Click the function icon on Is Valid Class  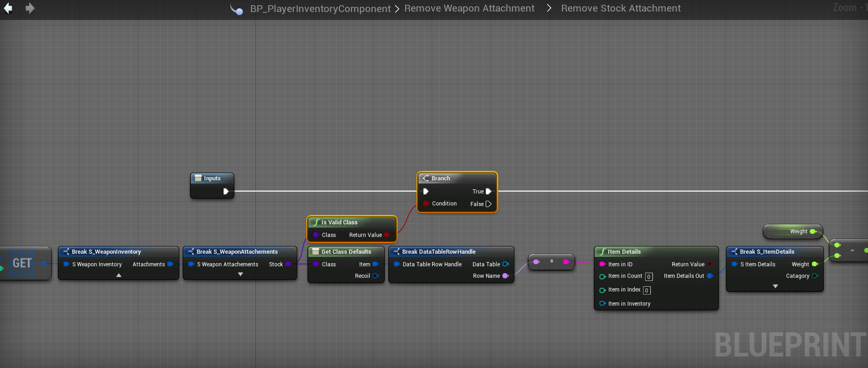[316, 222]
